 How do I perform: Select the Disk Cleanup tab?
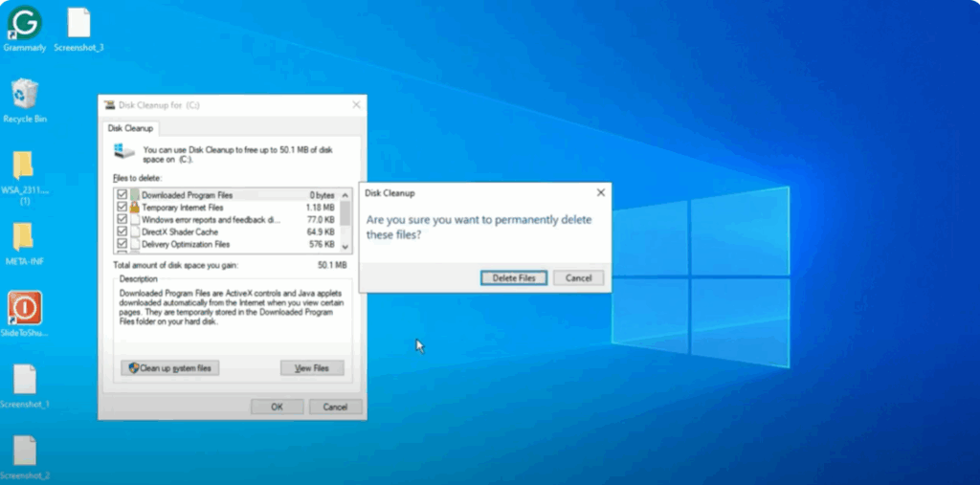coord(130,128)
